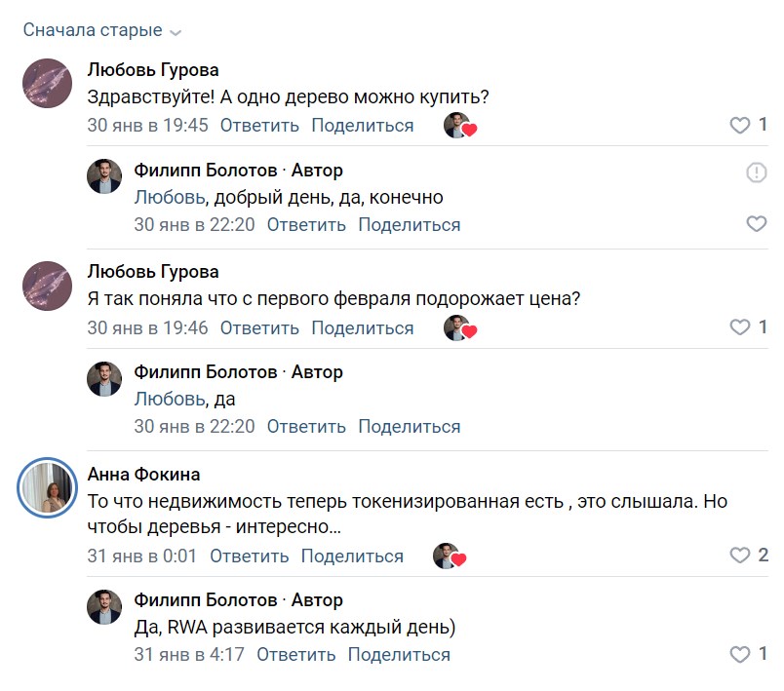The image size is (784, 691).
Task: Like Любовь Гурова's first comment about buying one tree
Action: [x=740, y=125]
